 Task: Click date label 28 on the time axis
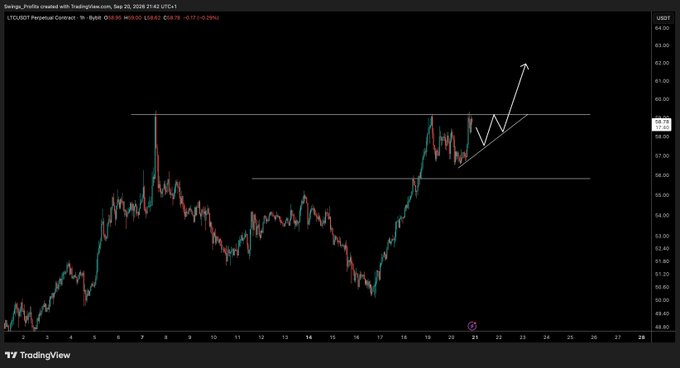pos(642,337)
